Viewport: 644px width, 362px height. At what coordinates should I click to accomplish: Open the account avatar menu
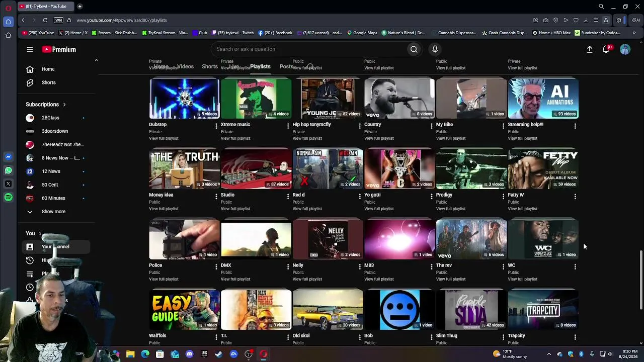point(625,49)
